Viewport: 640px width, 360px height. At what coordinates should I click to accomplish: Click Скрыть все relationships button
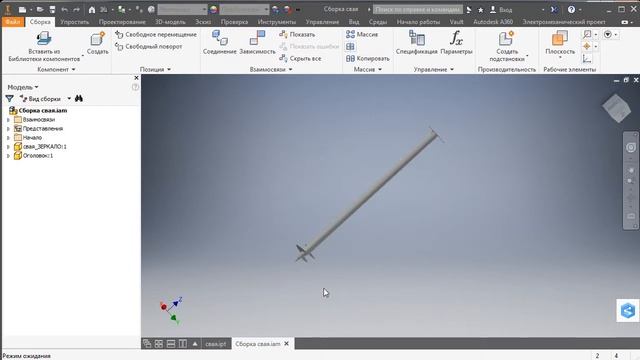(300, 58)
